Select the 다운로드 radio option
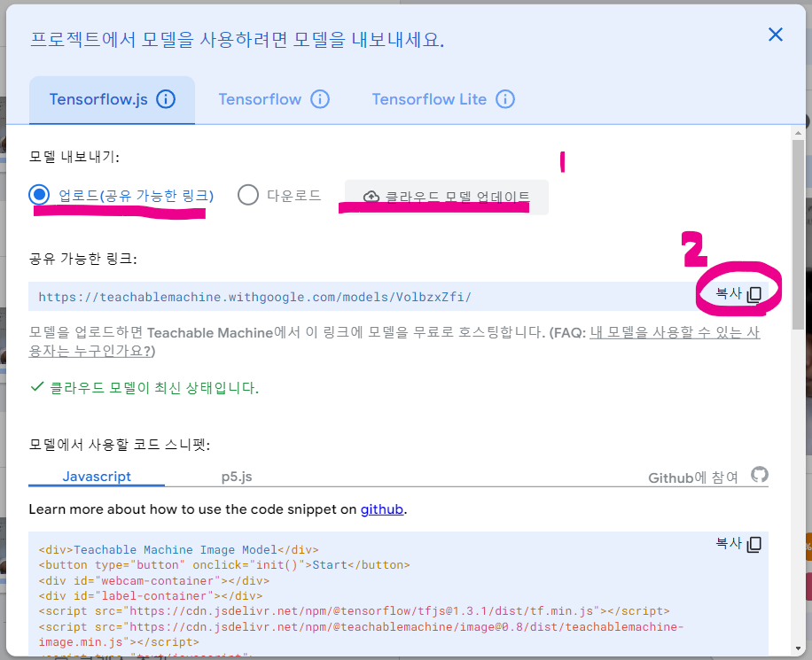The image size is (812, 660). click(x=248, y=195)
